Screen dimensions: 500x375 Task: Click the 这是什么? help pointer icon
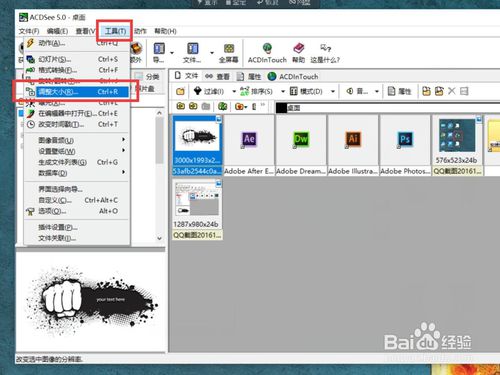[325, 53]
